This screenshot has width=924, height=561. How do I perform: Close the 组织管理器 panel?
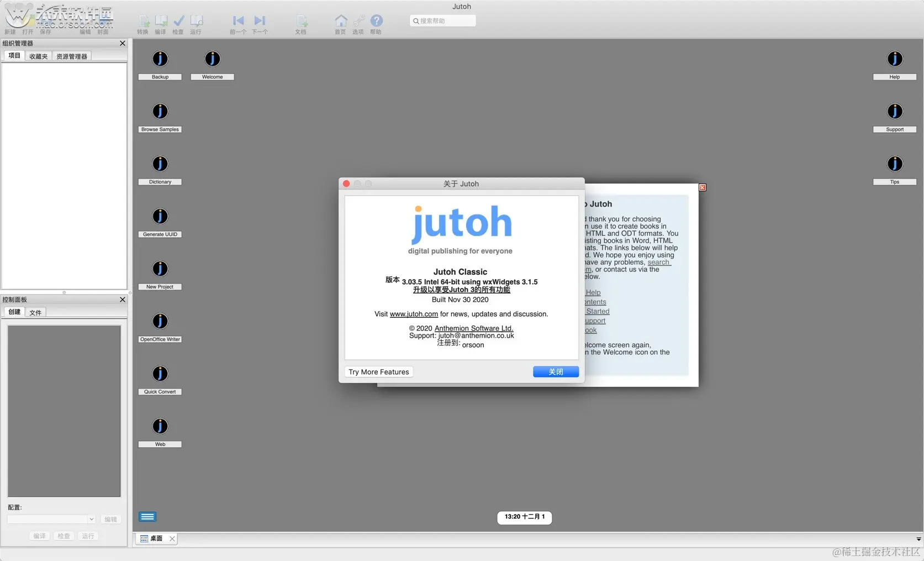pos(123,43)
